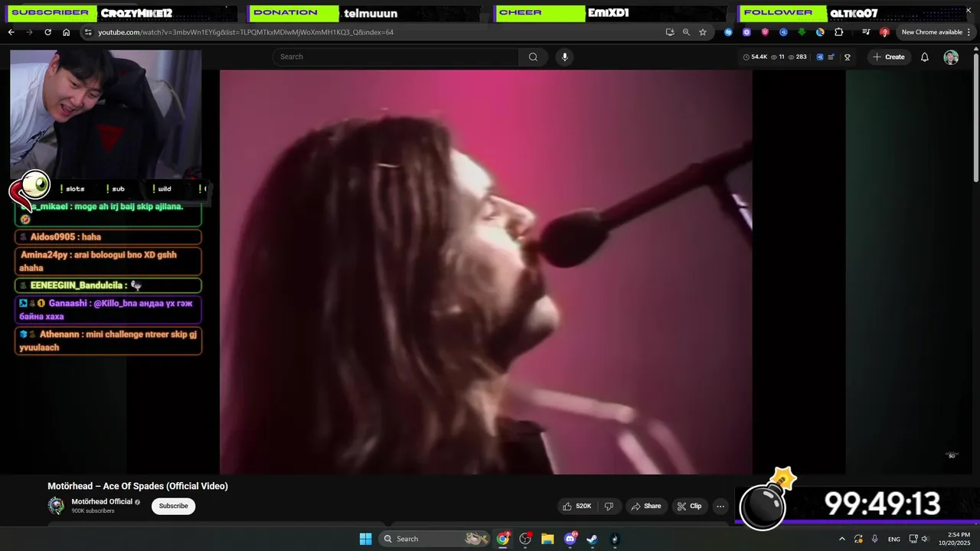Screen dimensions: 980x551
Task: Subscribe to Motörhead Official
Action: [x=173, y=506]
